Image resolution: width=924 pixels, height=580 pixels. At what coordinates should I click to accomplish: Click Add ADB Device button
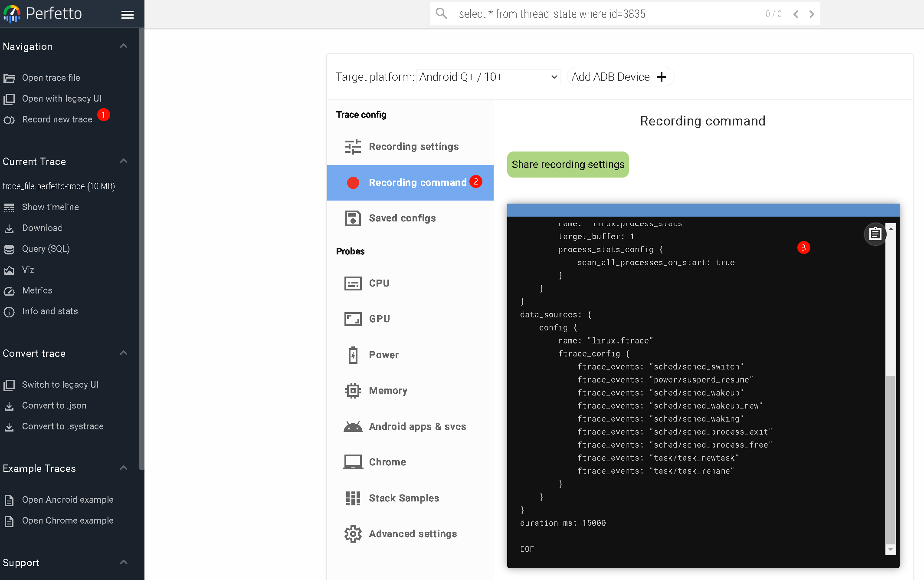(x=619, y=77)
